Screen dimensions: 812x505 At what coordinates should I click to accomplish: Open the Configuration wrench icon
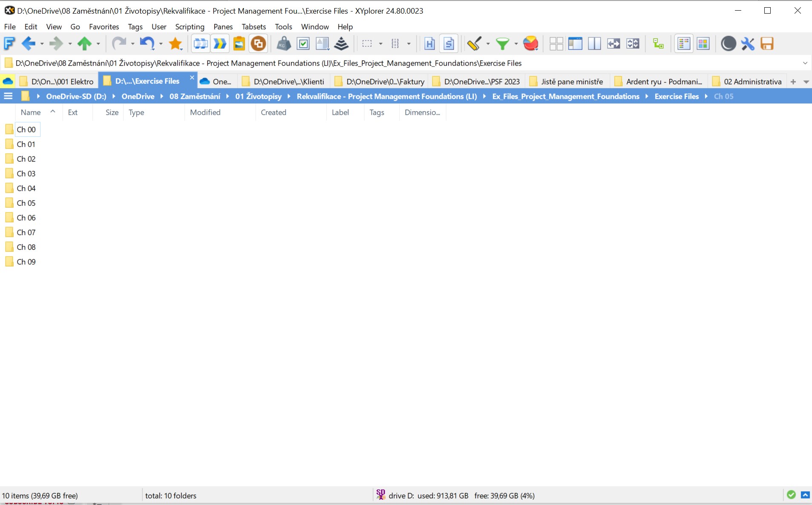coord(748,43)
